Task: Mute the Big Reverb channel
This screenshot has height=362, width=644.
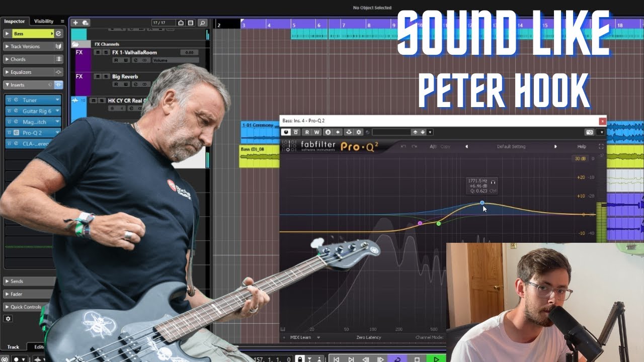Action: [98, 76]
